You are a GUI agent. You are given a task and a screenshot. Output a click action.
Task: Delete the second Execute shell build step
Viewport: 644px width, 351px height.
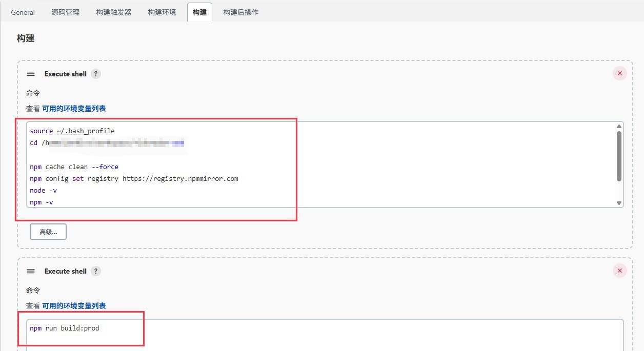point(619,270)
